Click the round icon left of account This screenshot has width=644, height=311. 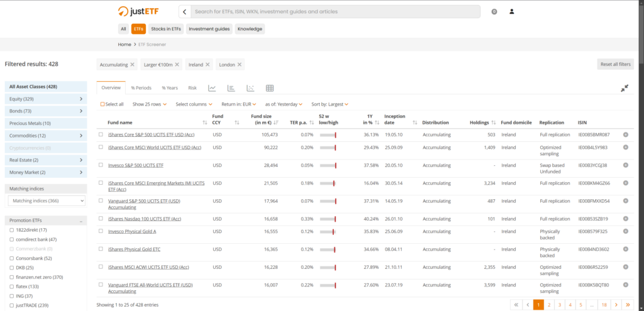494,11
